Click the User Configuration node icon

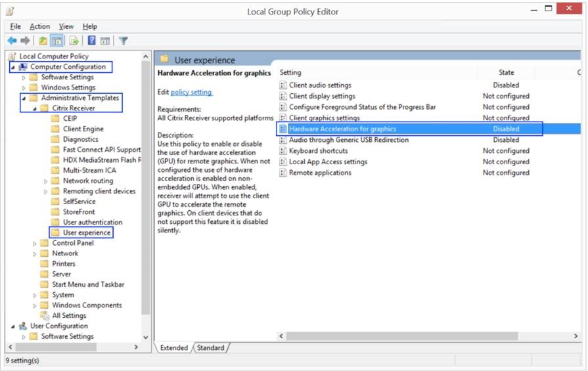[23, 326]
